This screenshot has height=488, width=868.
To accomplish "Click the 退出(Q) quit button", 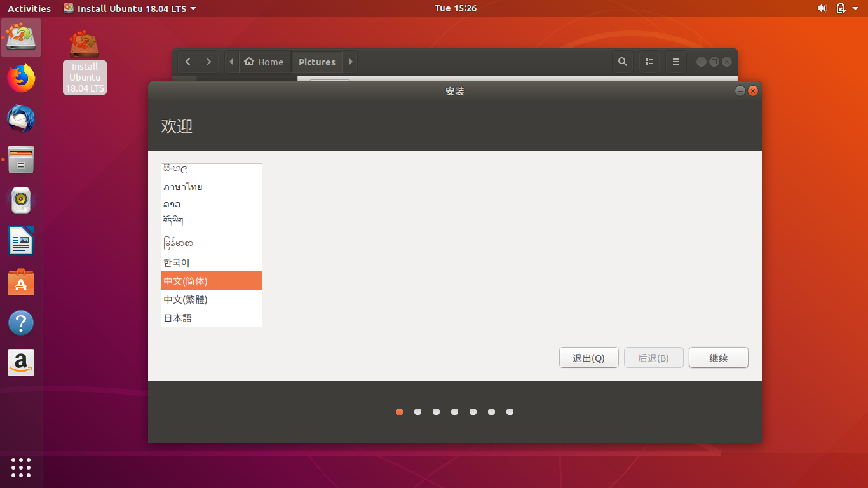I will pyautogui.click(x=588, y=358).
